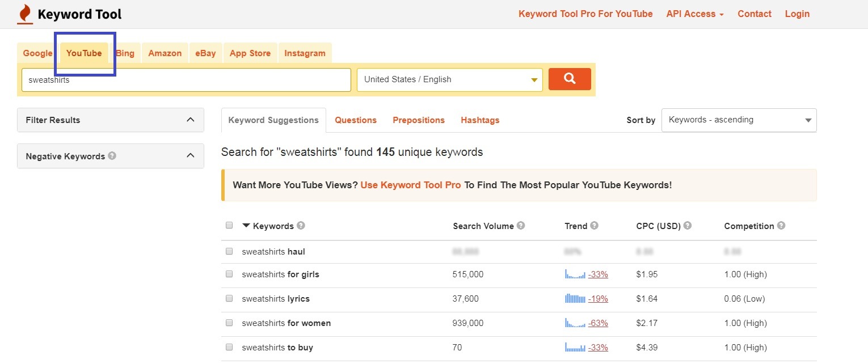The height and width of the screenshot is (364, 868).
Task: Check the sweatshirts lyrics checkbox
Action: coord(229,298)
